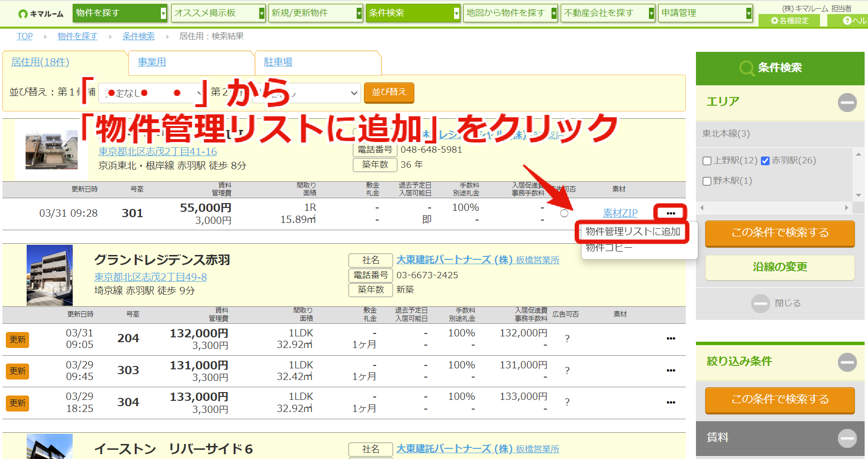This screenshot has height=459, width=868.
Task: Open the TOP breadcrumb link
Action: 25,36
